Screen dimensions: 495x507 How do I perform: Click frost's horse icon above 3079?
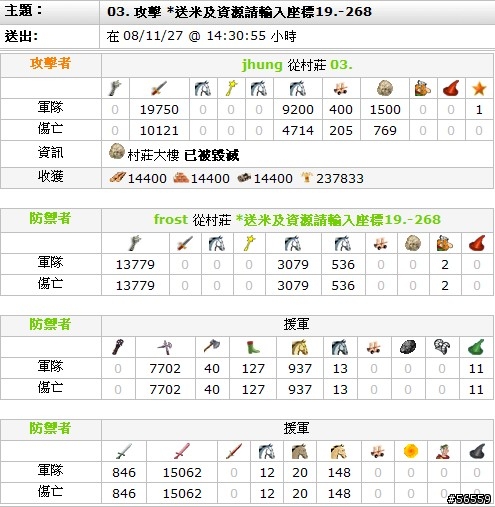(293, 243)
